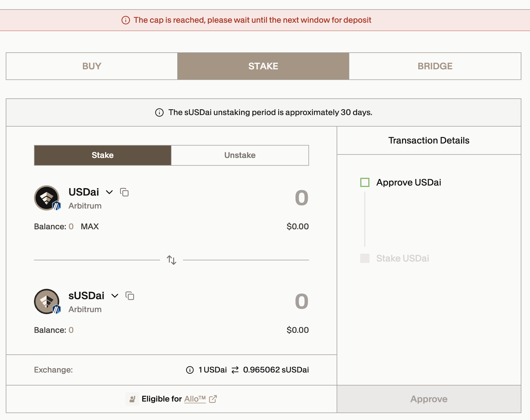The height and width of the screenshot is (420, 530).
Task: Click the USDai token logo icon
Action: [x=47, y=198]
